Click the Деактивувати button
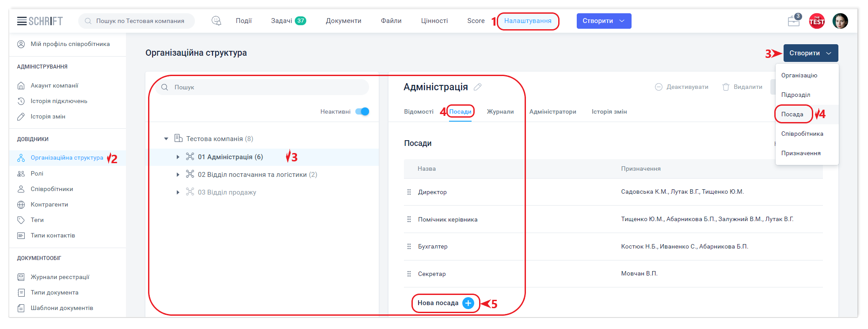 (x=681, y=87)
